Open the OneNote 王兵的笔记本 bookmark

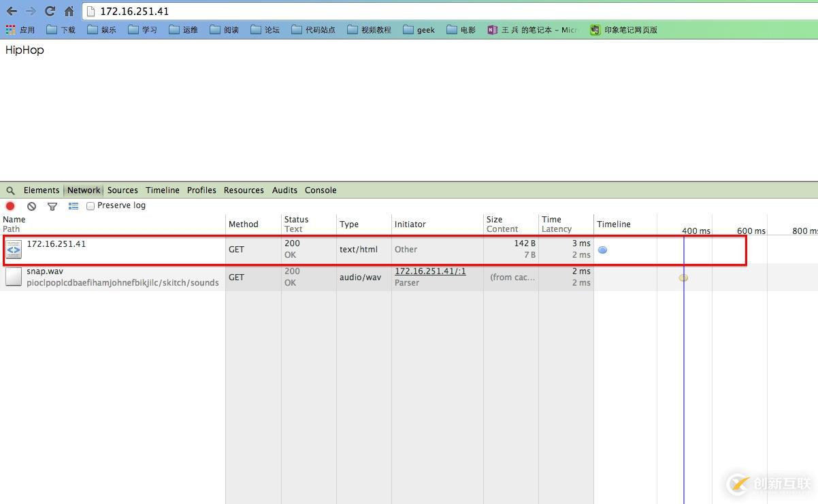pyautogui.click(x=532, y=30)
